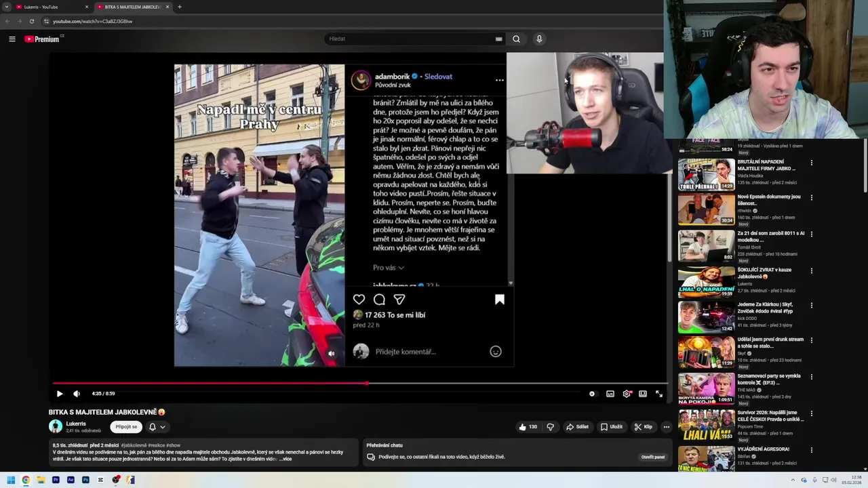Screen dimensions: 868x488
Task: Open the YouTube hamburger guide menu
Action: coord(12,39)
